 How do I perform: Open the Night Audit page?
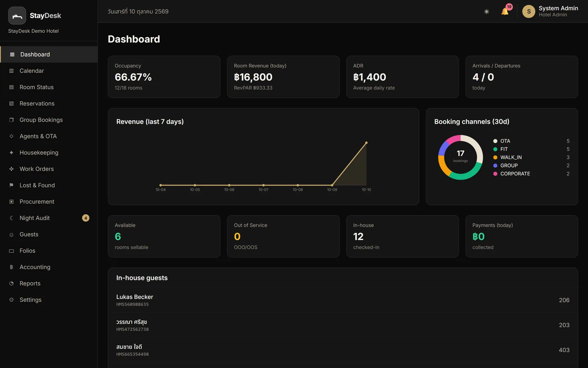[x=49, y=218]
